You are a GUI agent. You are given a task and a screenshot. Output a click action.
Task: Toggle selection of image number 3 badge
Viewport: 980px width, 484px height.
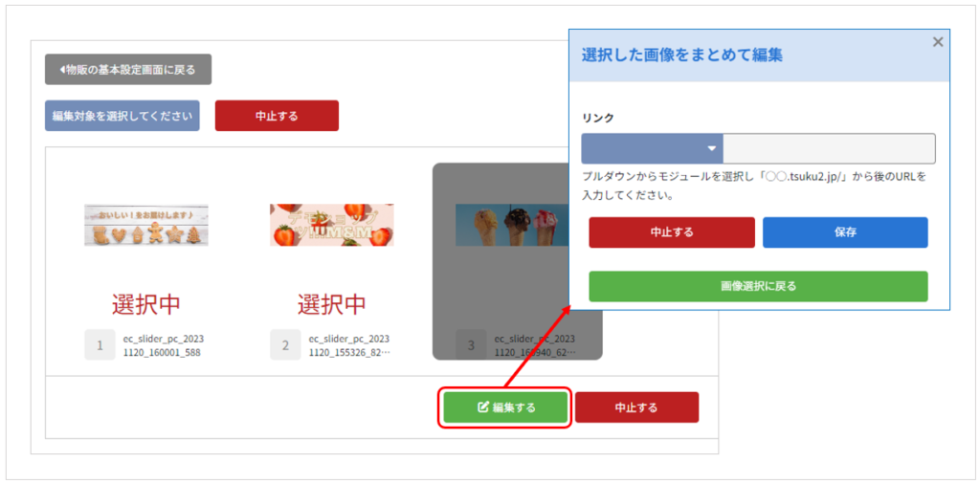[x=471, y=344]
